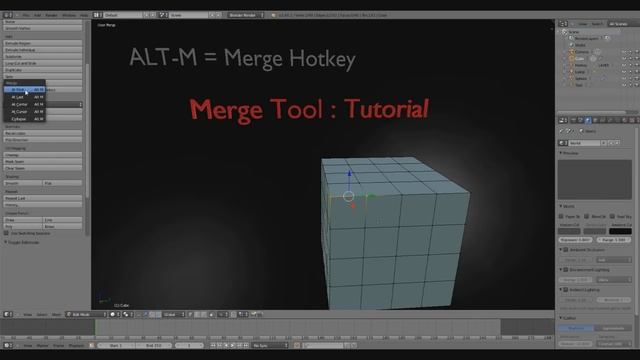
Task: Click the World name field in properties
Action: [584, 143]
